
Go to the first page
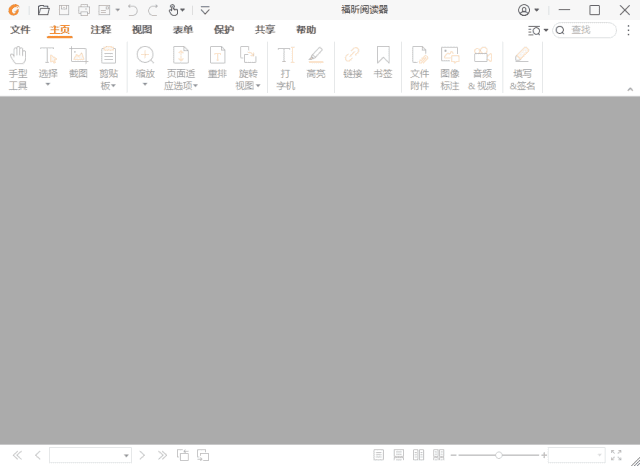point(17,455)
